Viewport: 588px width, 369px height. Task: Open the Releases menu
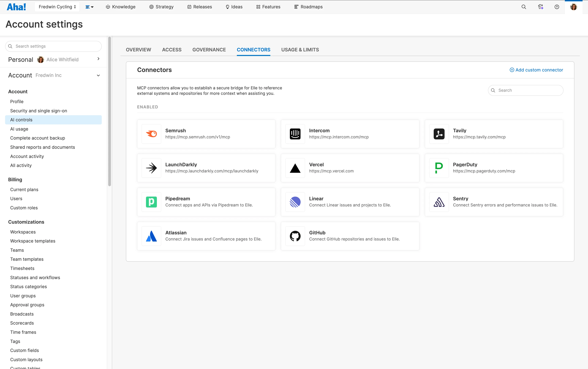(x=200, y=7)
